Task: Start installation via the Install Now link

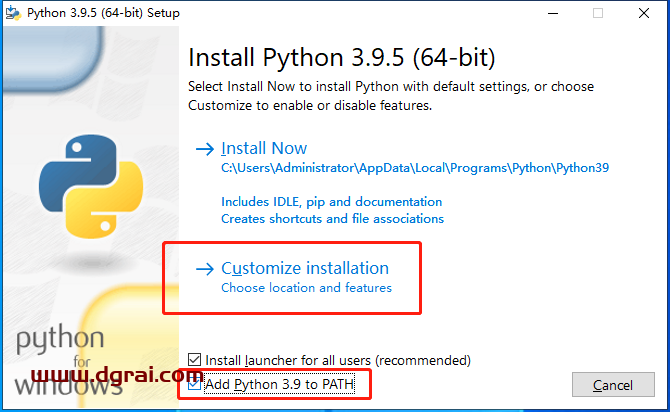Action: point(264,148)
